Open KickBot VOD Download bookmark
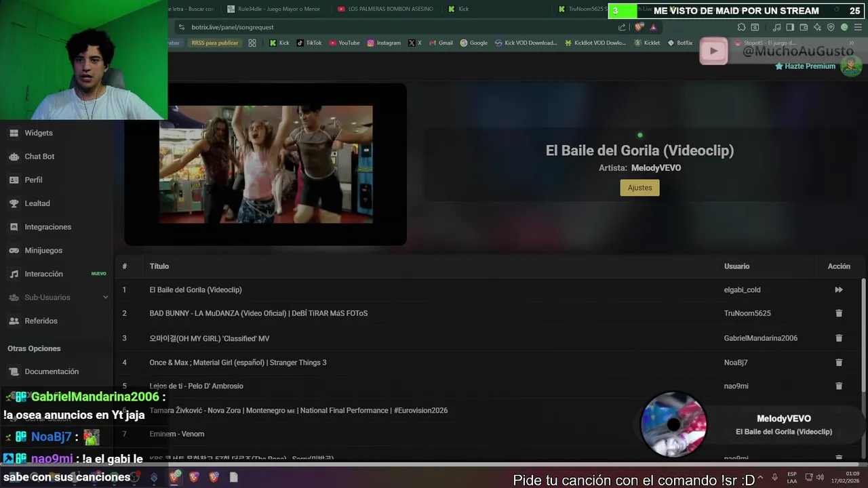 [x=595, y=43]
